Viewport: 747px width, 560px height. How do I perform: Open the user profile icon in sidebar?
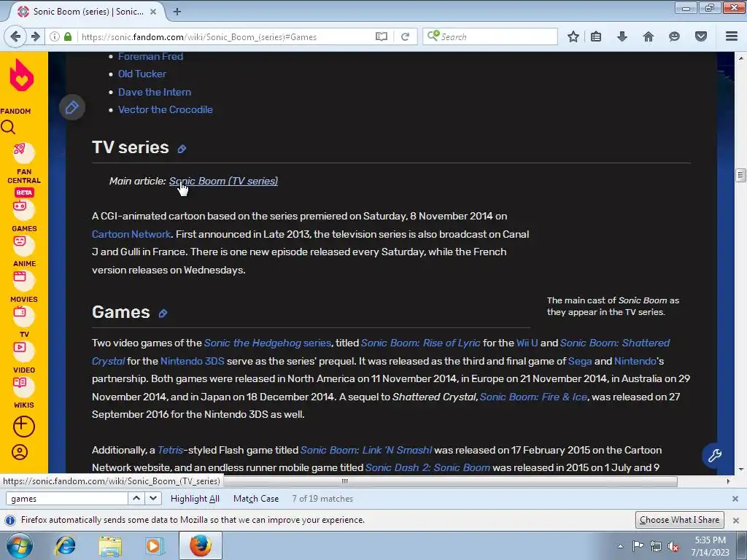[x=20, y=452]
